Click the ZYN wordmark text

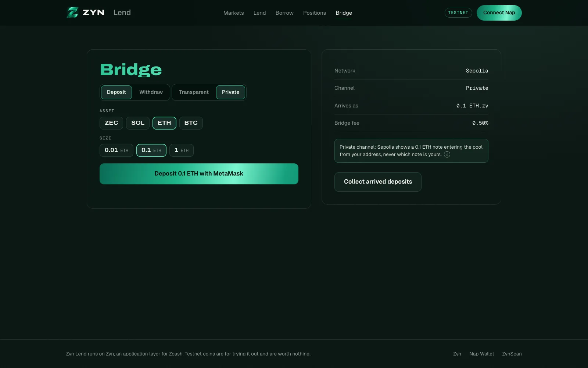tap(93, 13)
